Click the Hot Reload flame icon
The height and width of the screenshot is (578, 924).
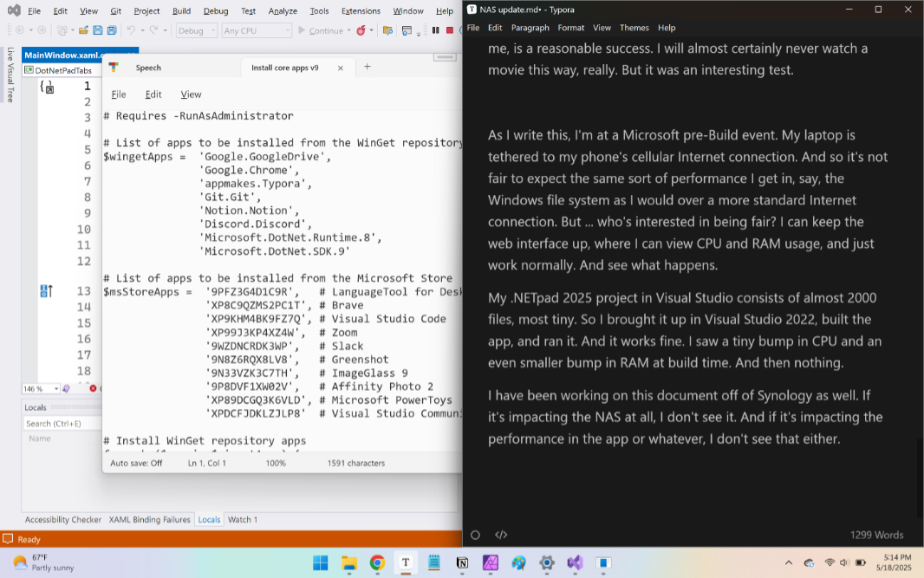(361, 30)
